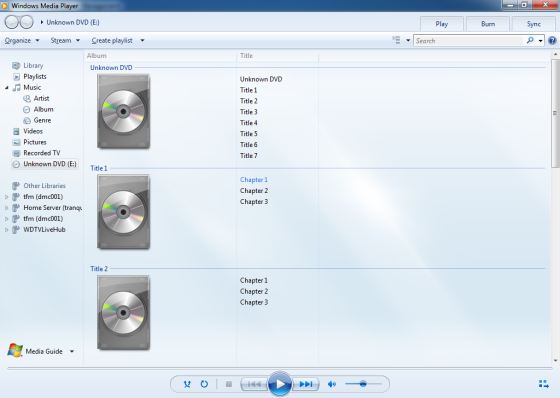Select Chapter 1 under Title 1
The image size is (560, 398).
click(x=254, y=180)
